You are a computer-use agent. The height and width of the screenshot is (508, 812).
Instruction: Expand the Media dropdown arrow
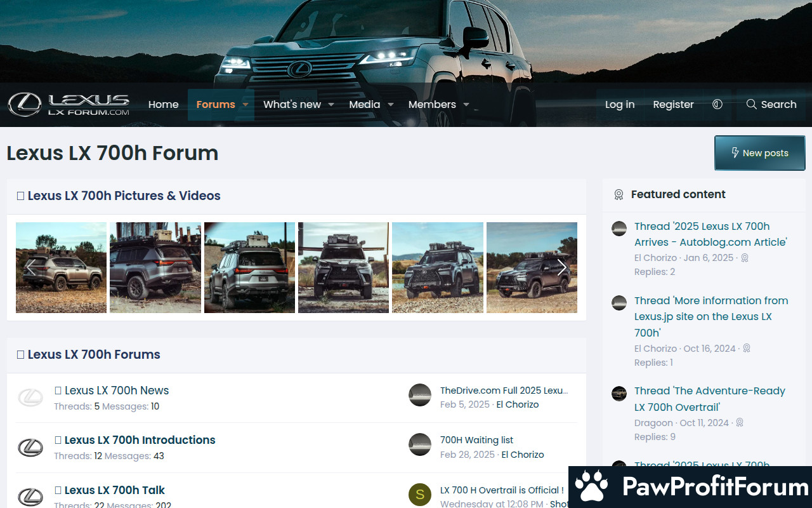391,105
